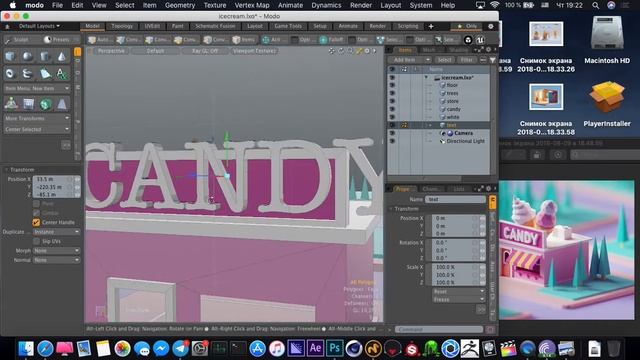
Task: Click the viewport settings gear icon
Action: tap(367, 51)
